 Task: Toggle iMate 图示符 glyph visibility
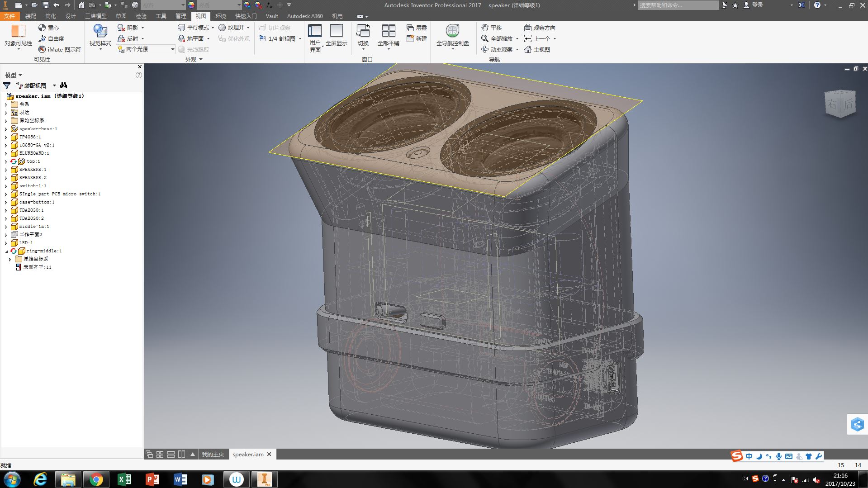(60, 49)
